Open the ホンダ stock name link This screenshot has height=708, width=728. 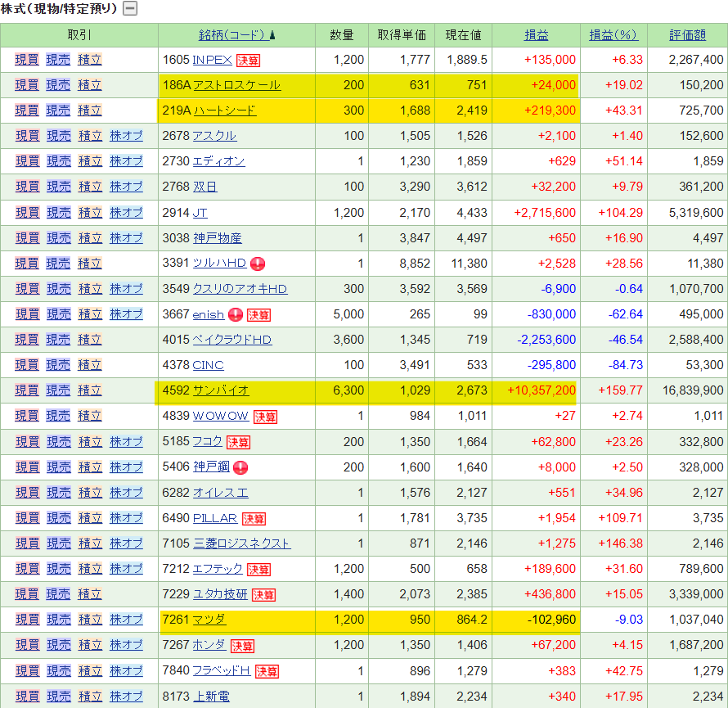coord(209,645)
